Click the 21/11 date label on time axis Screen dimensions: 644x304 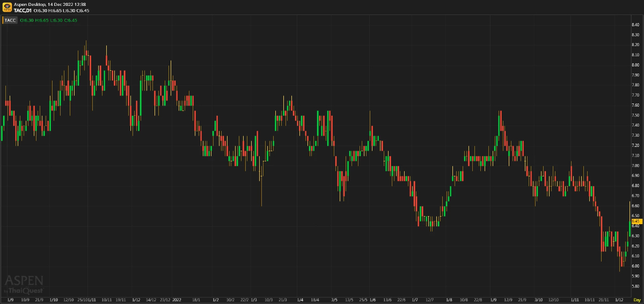(603, 300)
